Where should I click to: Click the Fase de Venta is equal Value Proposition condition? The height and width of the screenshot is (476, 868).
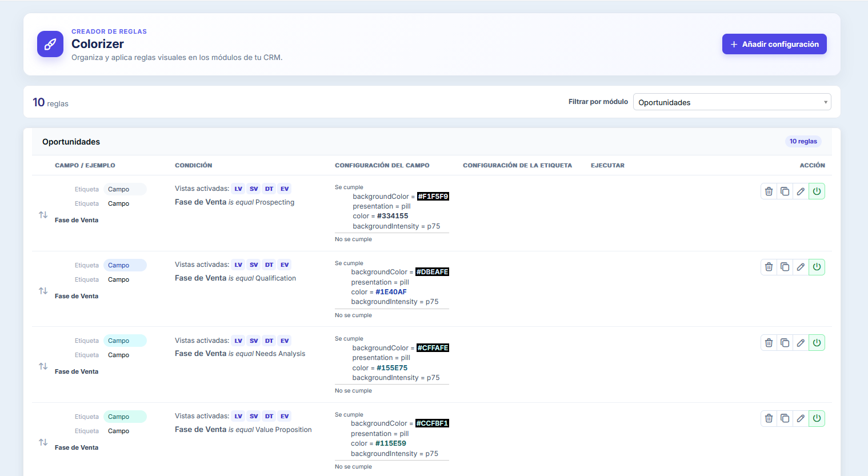(243, 430)
